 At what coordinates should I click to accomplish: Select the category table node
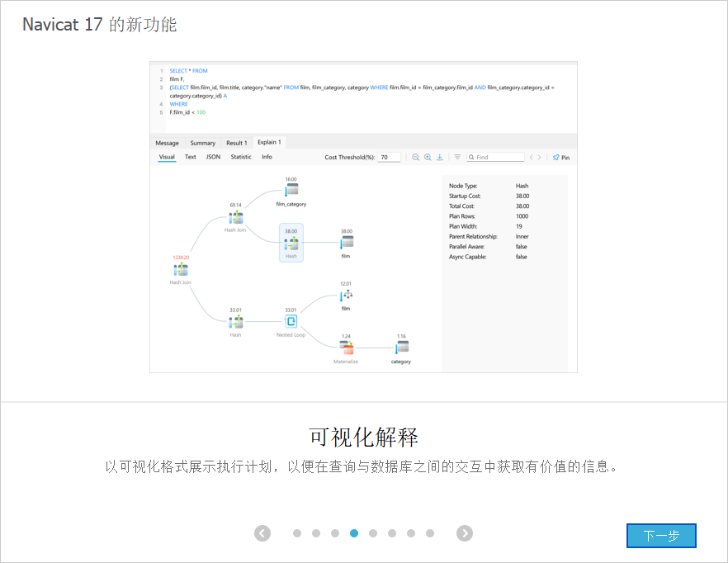402,348
